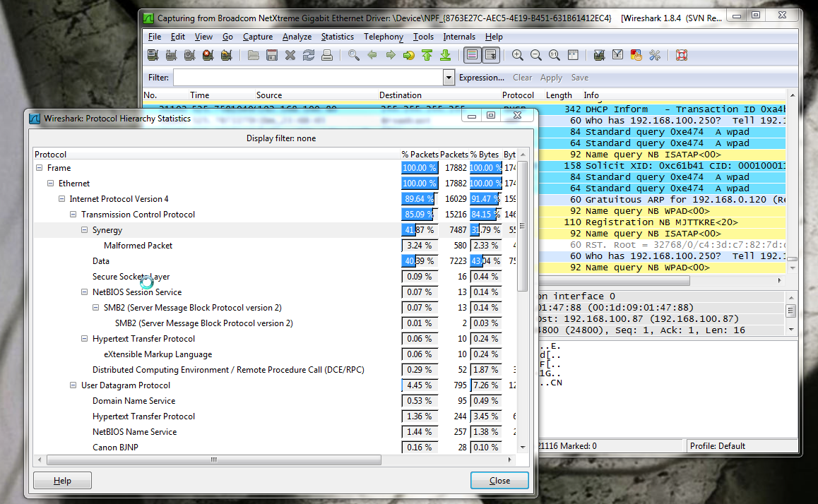Edit display filters toolbar icon
818x504 pixels.
pos(617,55)
